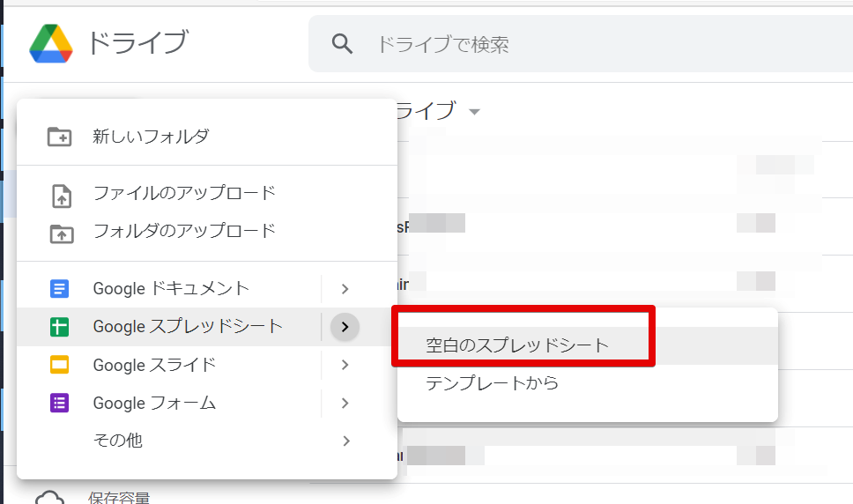Click the search magnifier icon
853x504 pixels.
(342, 44)
